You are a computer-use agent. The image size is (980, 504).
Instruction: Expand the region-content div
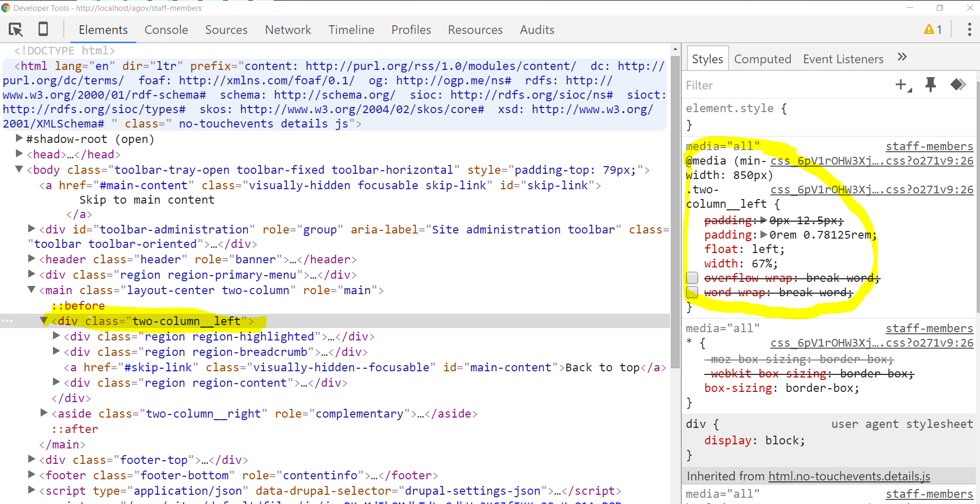click(56, 382)
